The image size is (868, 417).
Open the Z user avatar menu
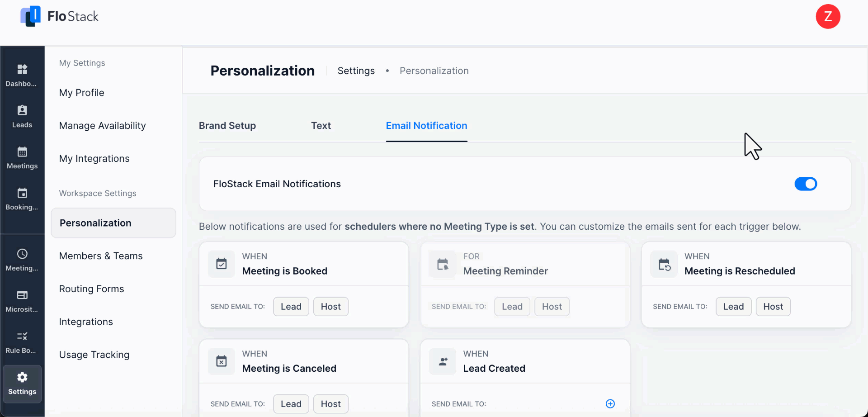(828, 17)
